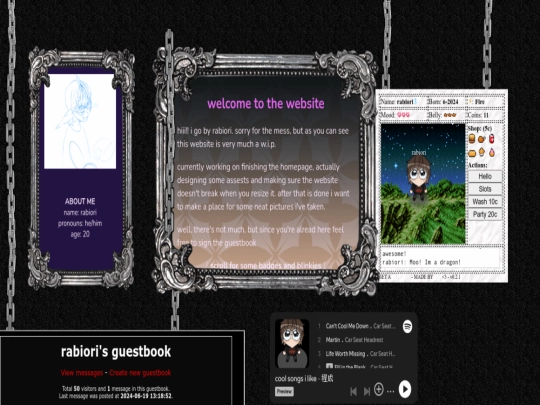Screen dimensions: 540x405
Task: Buy the burger from pet Shop
Action: pos(472,139)
